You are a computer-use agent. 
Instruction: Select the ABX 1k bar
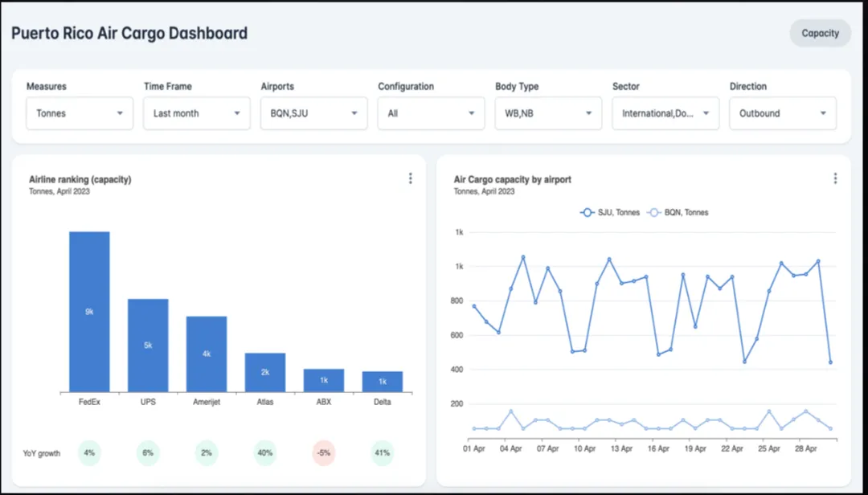(x=324, y=380)
